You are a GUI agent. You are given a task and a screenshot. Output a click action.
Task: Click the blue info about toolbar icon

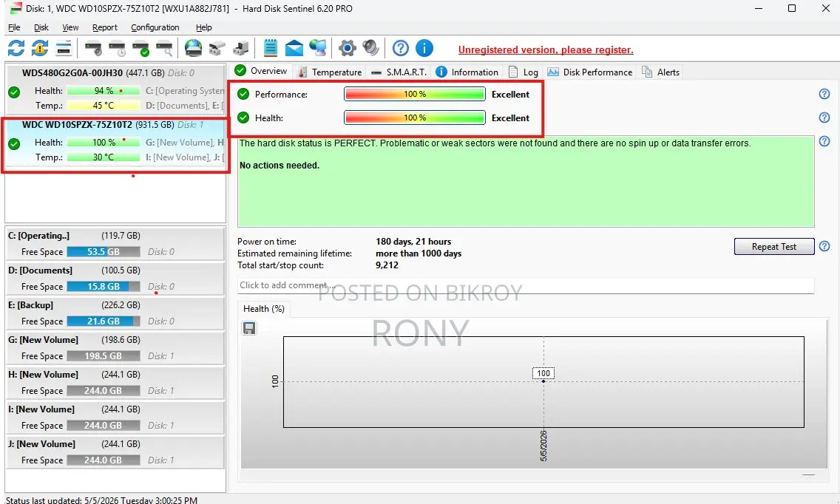click(424, 48)
